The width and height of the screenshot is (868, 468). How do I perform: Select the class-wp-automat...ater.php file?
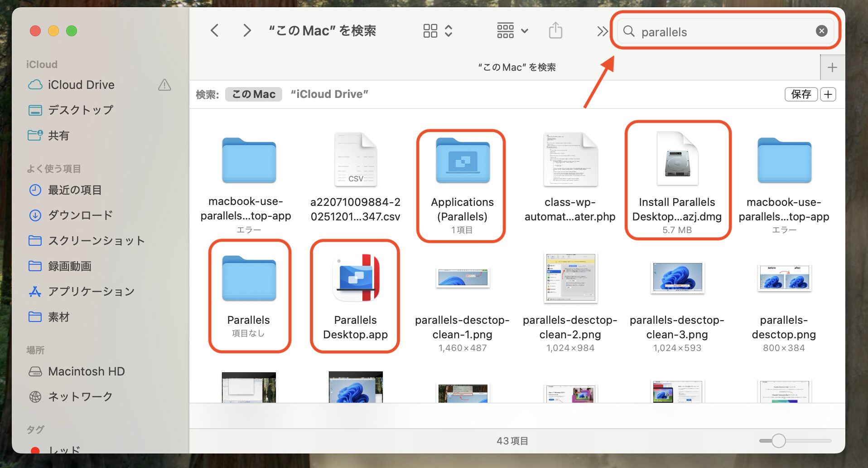[x=570, y=160]
